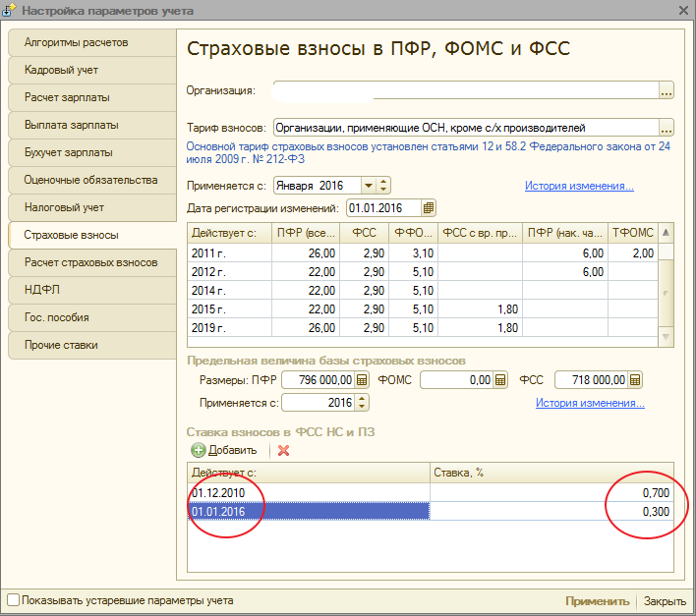Image resolution: width=696 pixels, height=616 pixels.
Task: Open tariff selection ellipsis button
Action: [667, 128]
